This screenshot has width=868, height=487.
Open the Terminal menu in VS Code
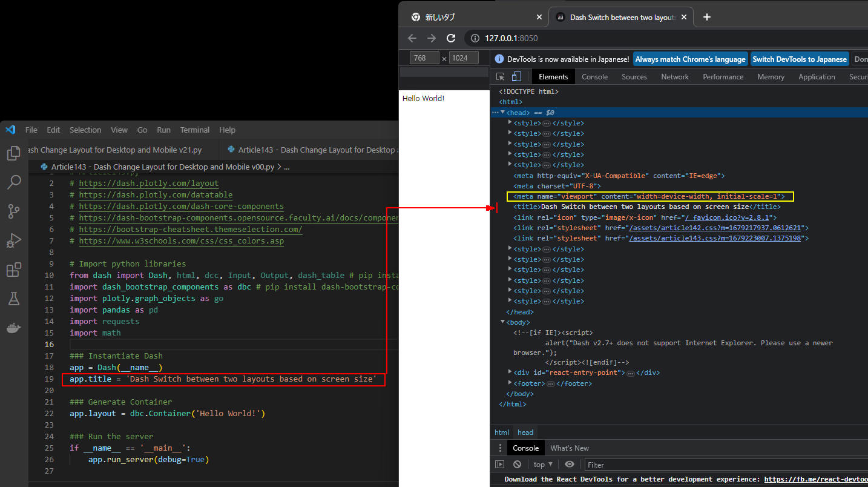click(195, 130)
